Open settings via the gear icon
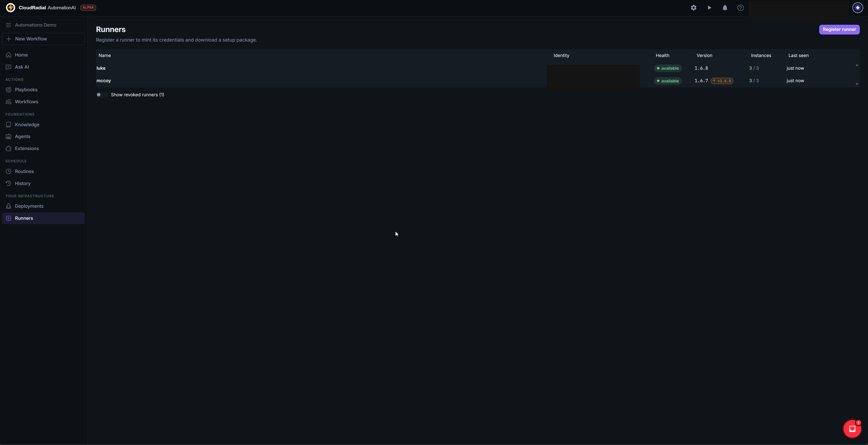868x445 pixels. (693, 7)
